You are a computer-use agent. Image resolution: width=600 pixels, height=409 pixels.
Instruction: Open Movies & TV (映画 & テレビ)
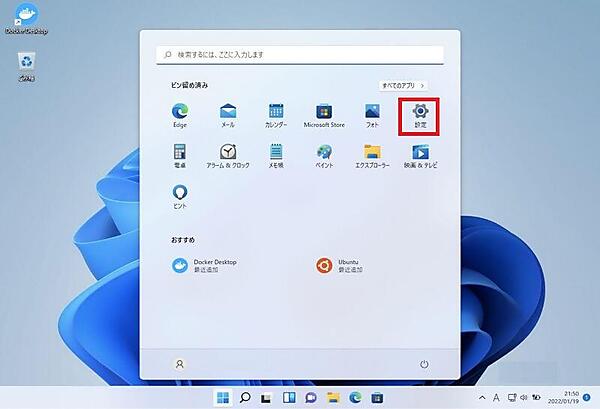[420, 156]
